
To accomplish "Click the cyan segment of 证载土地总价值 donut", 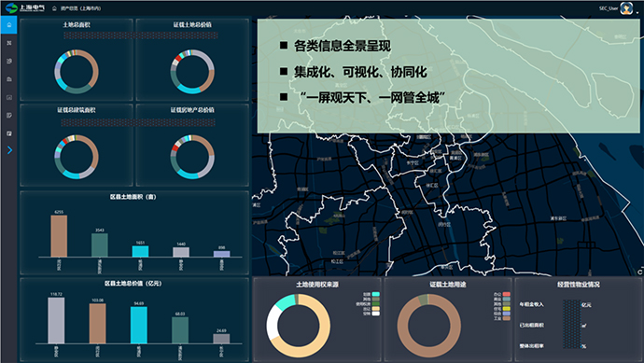I will pyautogui.click(x=189, y=90).
